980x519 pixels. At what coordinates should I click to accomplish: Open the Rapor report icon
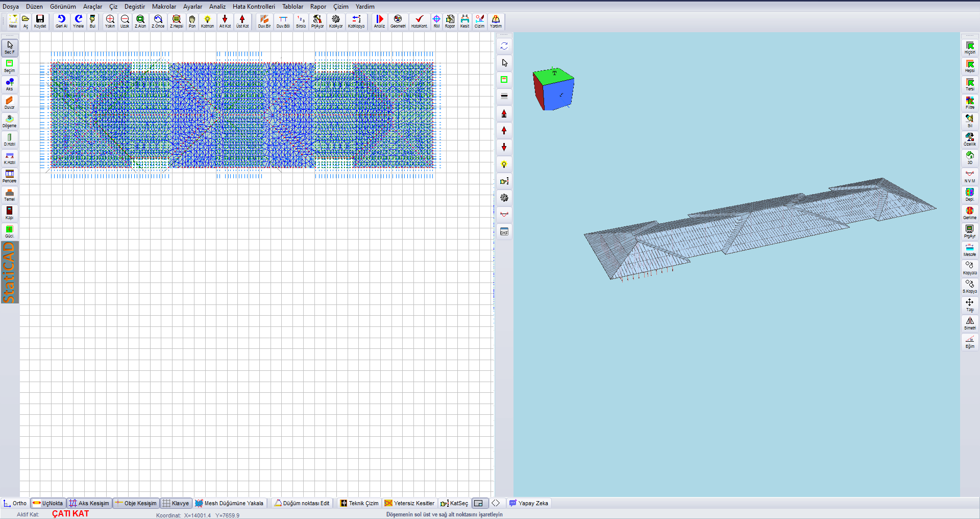tap(450, 21)
